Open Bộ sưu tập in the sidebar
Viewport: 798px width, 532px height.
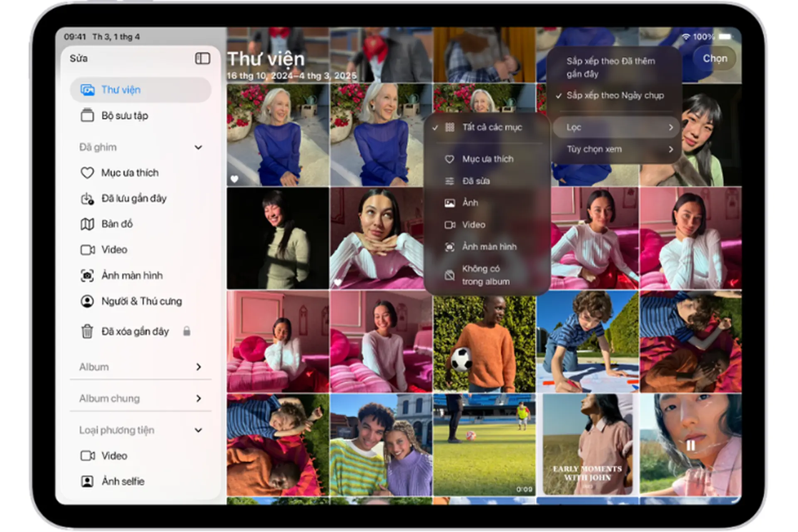coord(140,116)
